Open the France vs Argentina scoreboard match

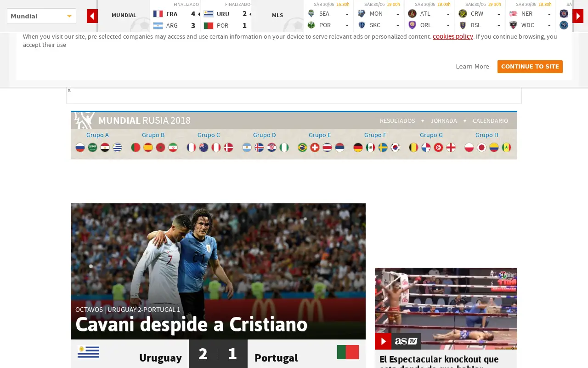pos(175,16)
